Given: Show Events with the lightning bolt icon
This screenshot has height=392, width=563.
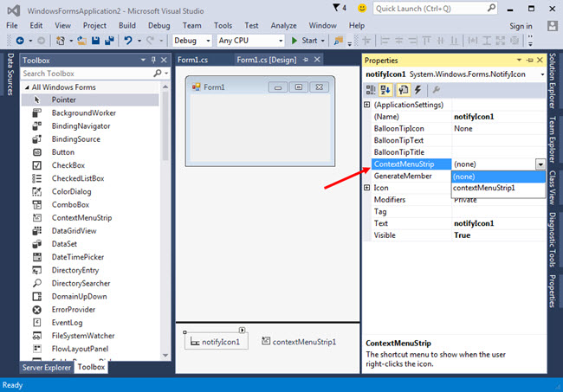Looking at the screenshot, I should [x=417, y=89].
